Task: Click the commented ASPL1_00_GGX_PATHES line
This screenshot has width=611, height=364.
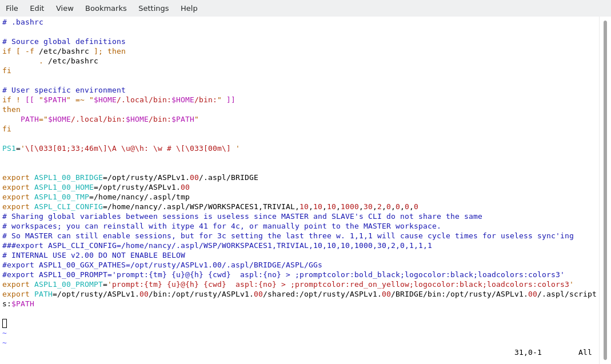Action: 162,265
